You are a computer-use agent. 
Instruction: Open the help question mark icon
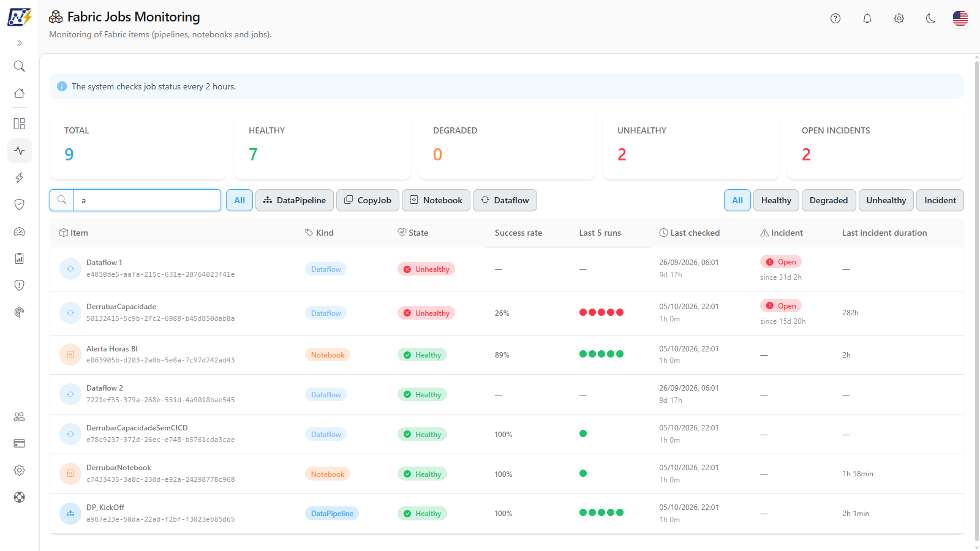point(835,18)
